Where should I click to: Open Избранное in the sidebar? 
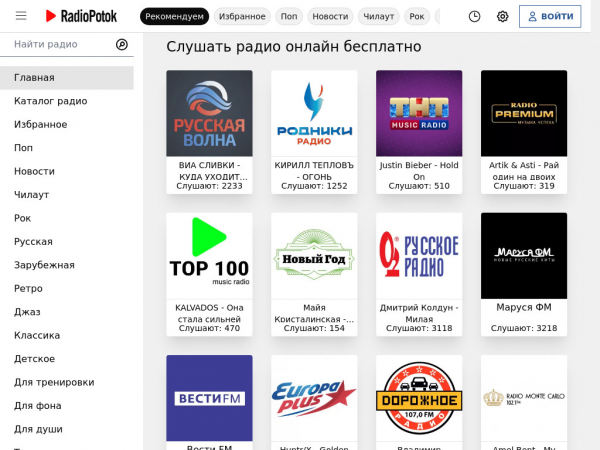[67, 124]
